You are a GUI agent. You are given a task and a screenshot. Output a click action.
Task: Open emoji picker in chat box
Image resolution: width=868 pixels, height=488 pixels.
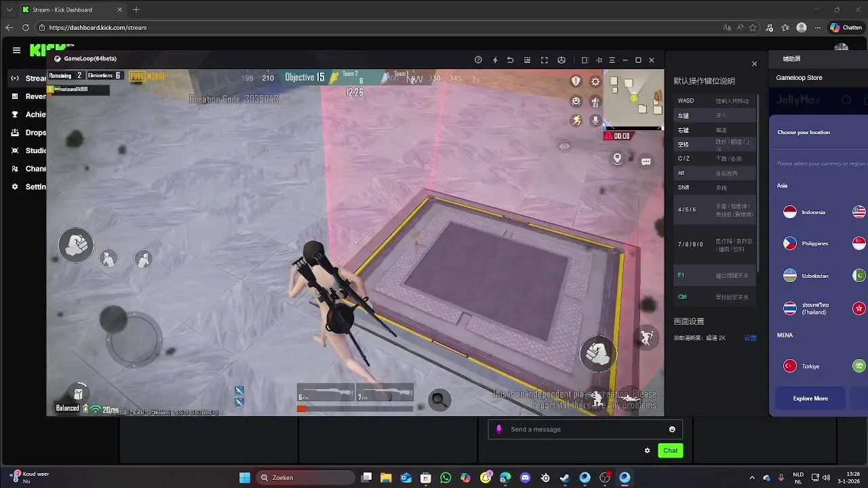[x=672, y=429]
